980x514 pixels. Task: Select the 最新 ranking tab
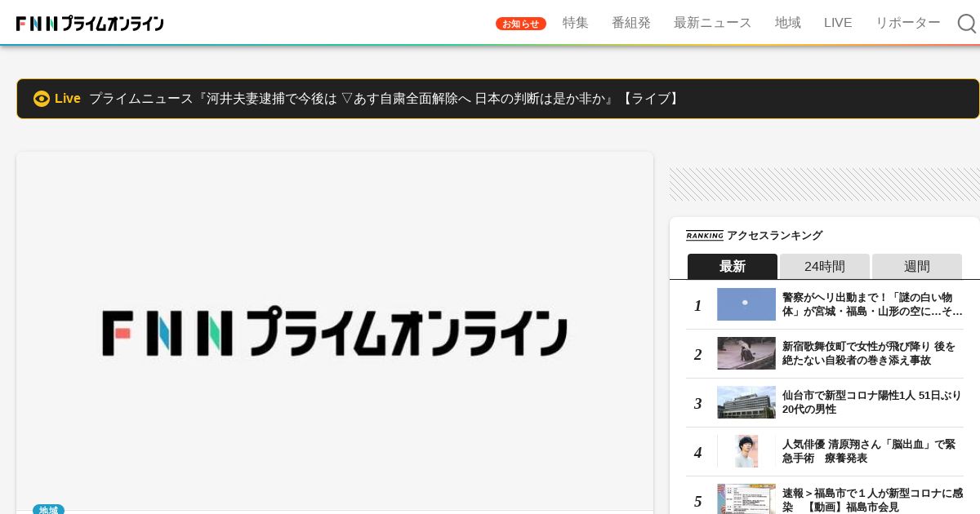[x=733, y=266]
